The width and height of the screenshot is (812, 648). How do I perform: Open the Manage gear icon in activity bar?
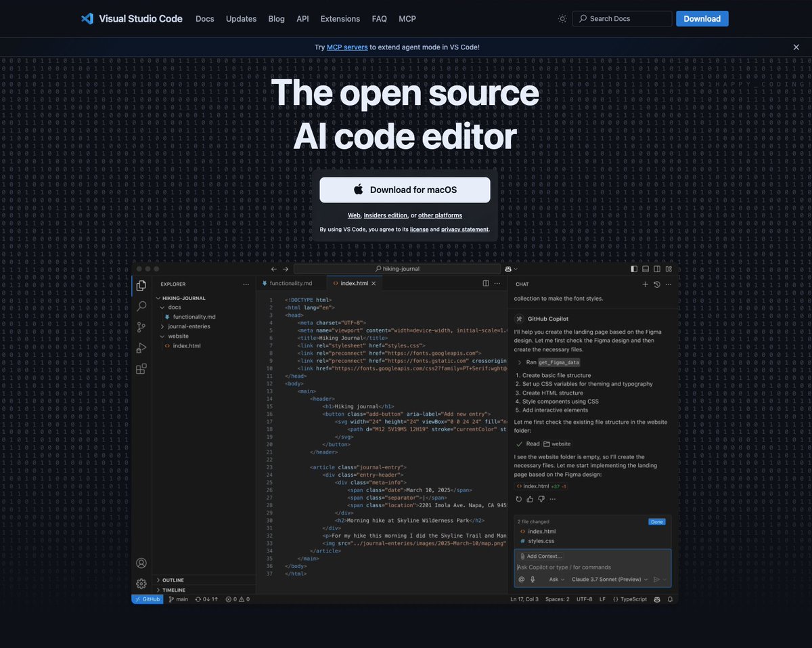click(x=141, y=584)
